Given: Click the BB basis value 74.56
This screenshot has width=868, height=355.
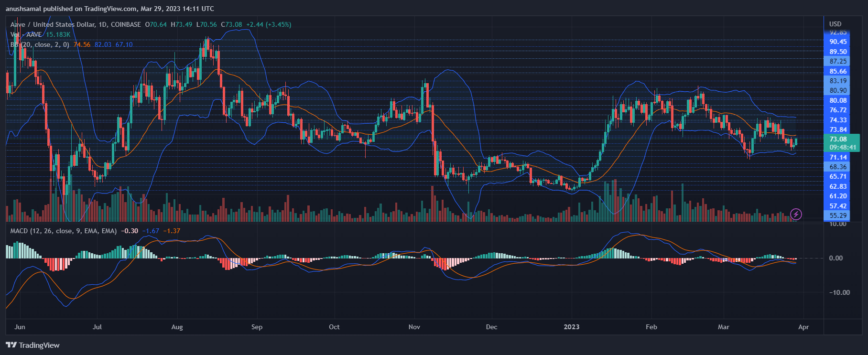Looking at the screenshot, I should 82,44.
